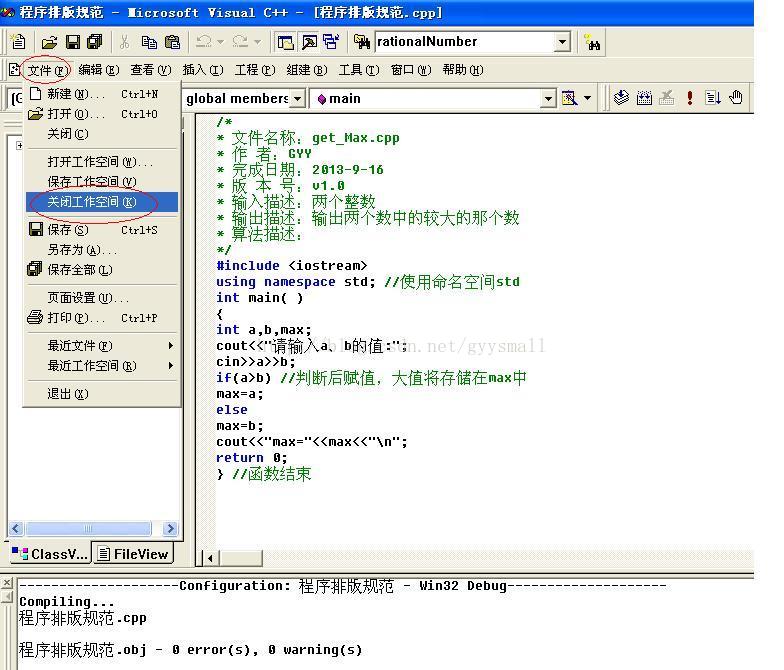The image size is (784, 670).
Task: Open the 工程(P) menu
Action: coord(254,70)
